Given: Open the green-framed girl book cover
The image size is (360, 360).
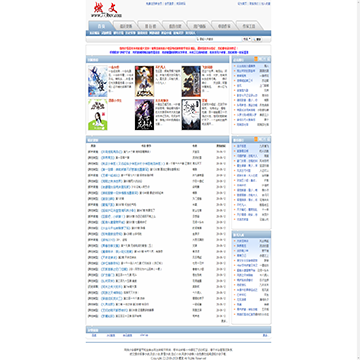Looking at the screenshot, I should click(x=98, y=115).
